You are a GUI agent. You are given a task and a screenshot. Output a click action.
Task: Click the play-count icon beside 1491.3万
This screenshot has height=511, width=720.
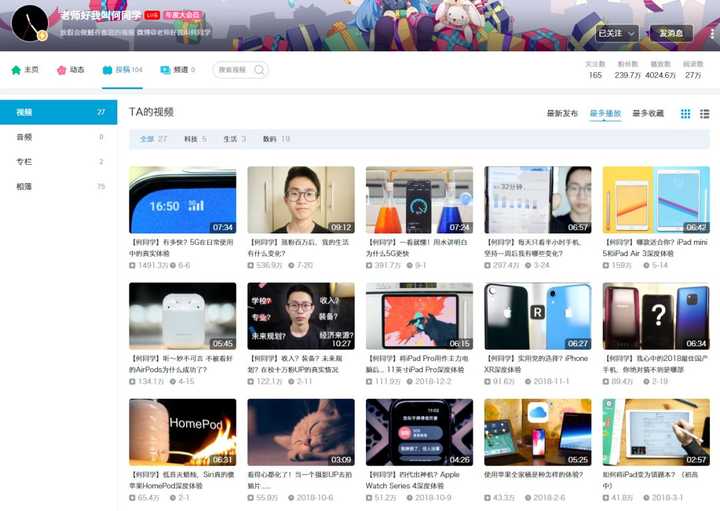click(132, 265)
